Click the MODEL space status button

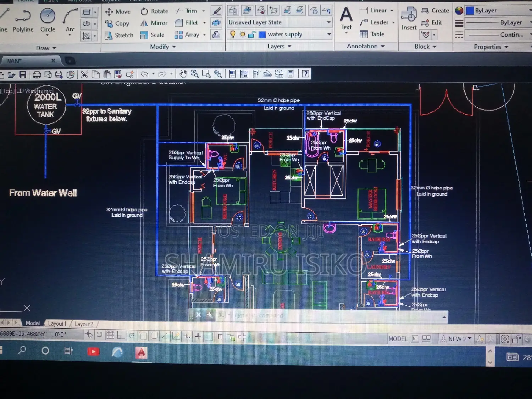point(398,339)
